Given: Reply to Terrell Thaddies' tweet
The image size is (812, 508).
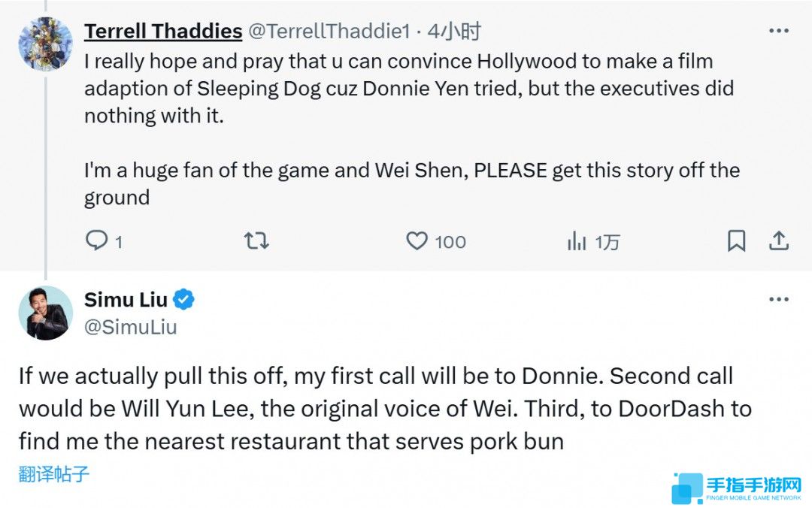Looking at the screenshot, I should 95,241.
